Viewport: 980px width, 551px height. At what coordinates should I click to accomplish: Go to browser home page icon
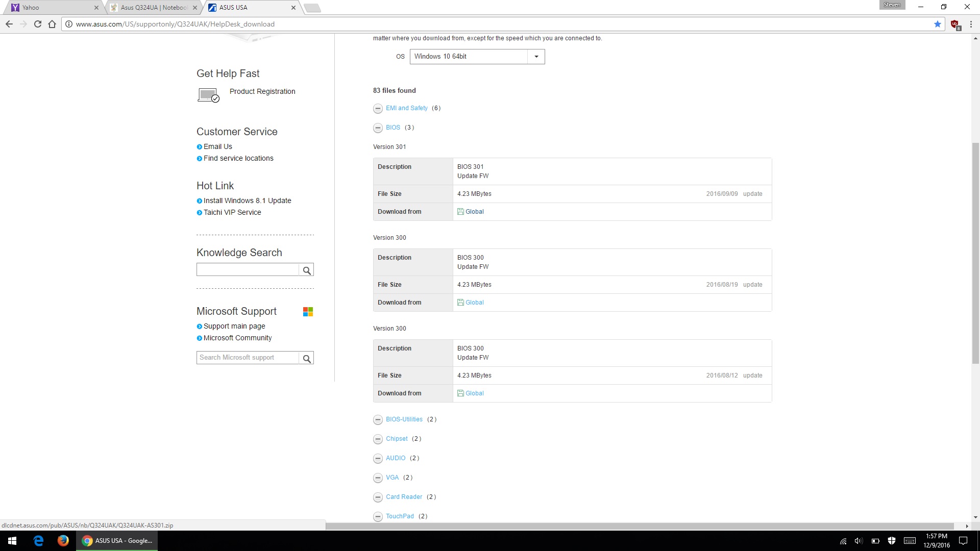52,24
